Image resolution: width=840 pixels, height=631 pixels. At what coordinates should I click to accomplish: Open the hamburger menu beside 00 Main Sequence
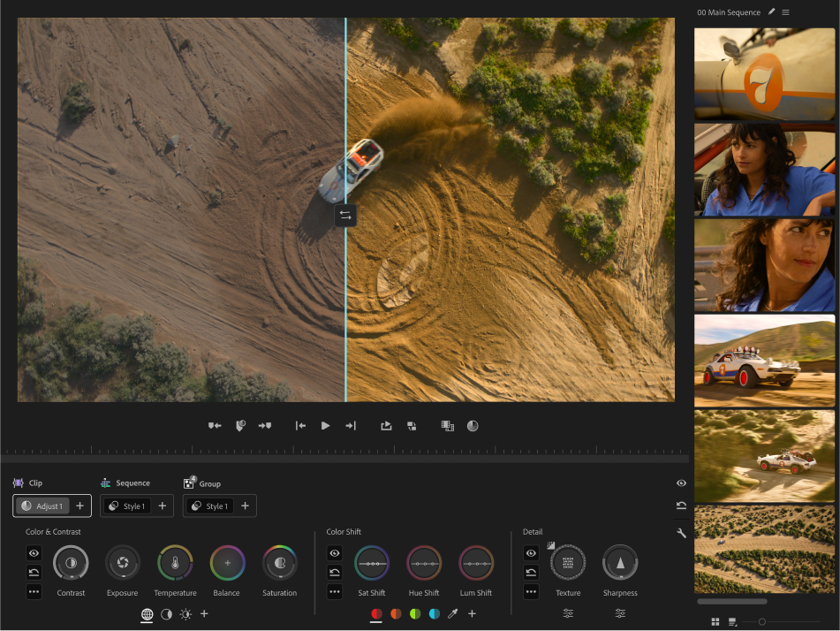[x=785, y=11]
